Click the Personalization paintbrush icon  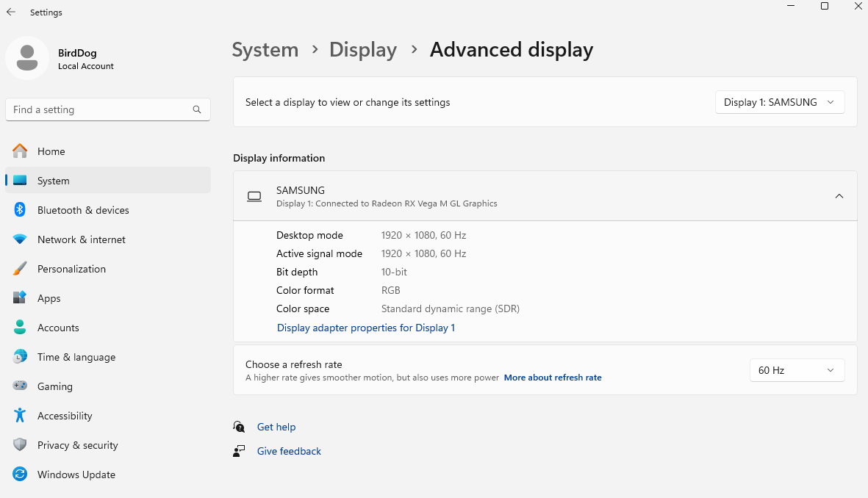(x=20, y=269)
